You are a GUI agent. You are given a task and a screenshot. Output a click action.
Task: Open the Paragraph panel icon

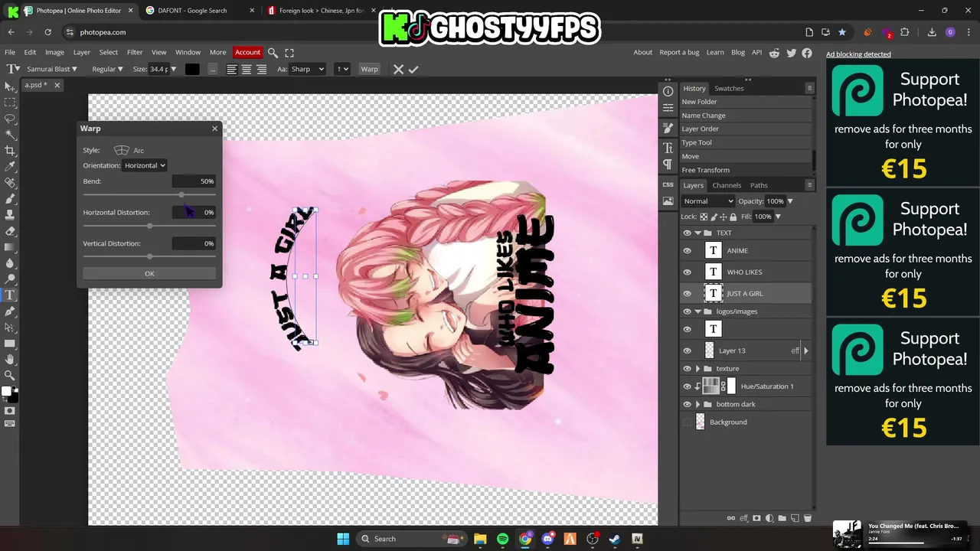click(668, 165)
